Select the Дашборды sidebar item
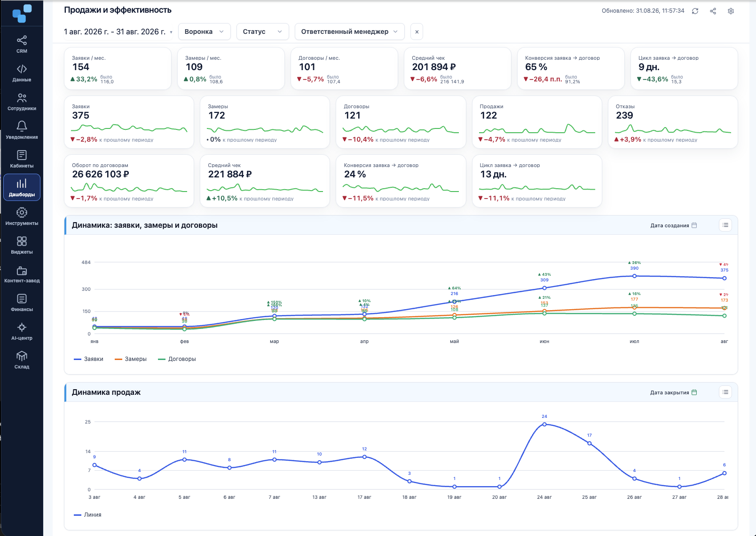The height and width of the screenshot is (536, 756). [x=22, y=188]
